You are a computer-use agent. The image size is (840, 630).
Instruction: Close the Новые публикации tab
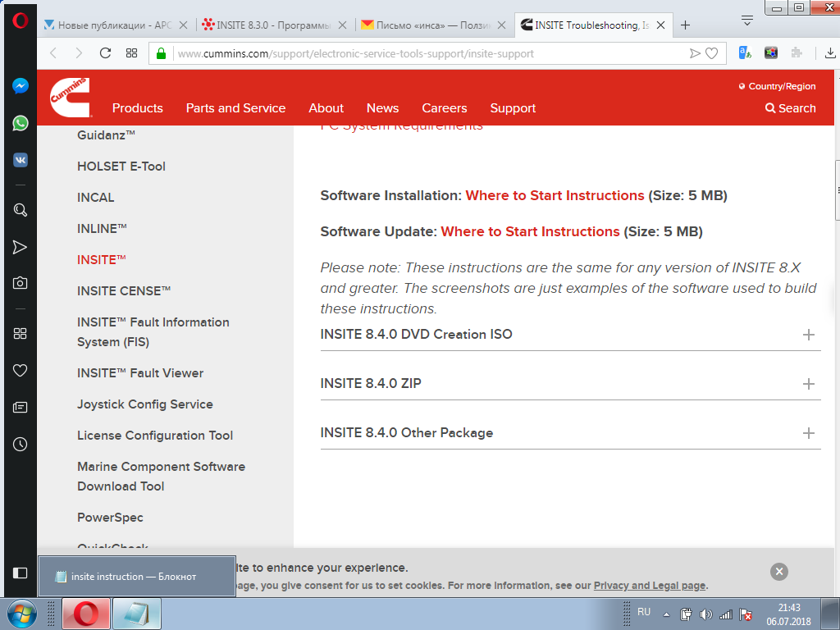coord(183,25)
